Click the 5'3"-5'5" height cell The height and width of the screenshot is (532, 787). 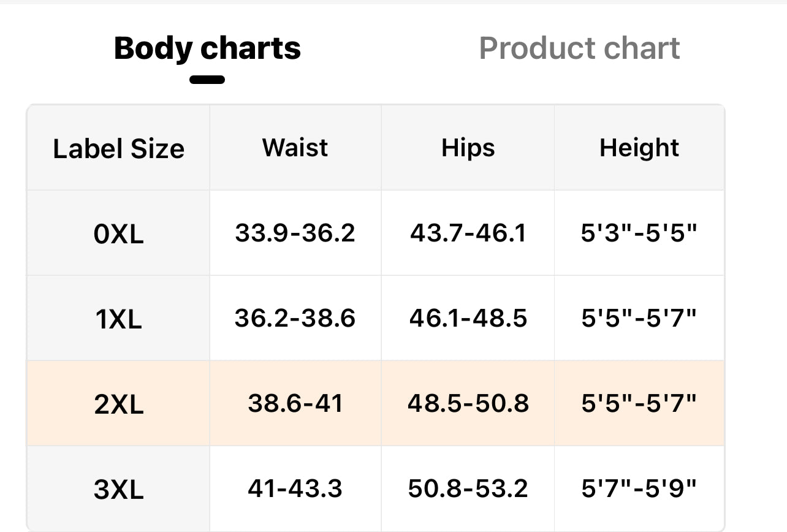coord(639,233)
